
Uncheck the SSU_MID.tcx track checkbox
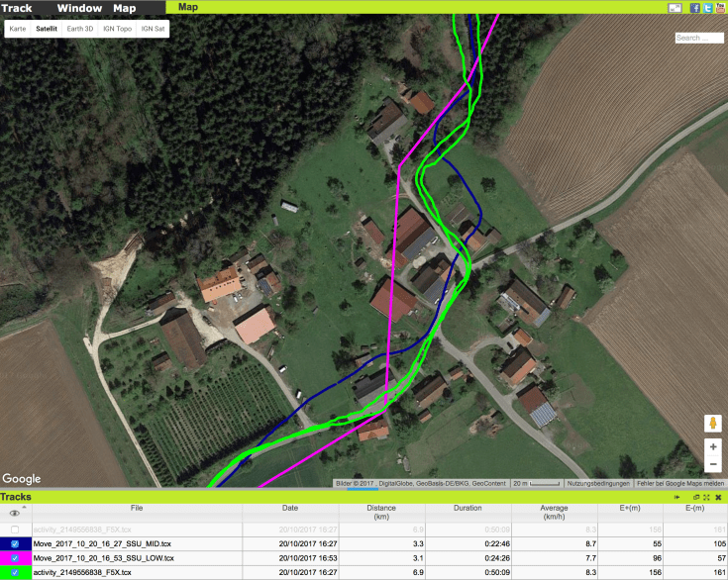(15, 543)
